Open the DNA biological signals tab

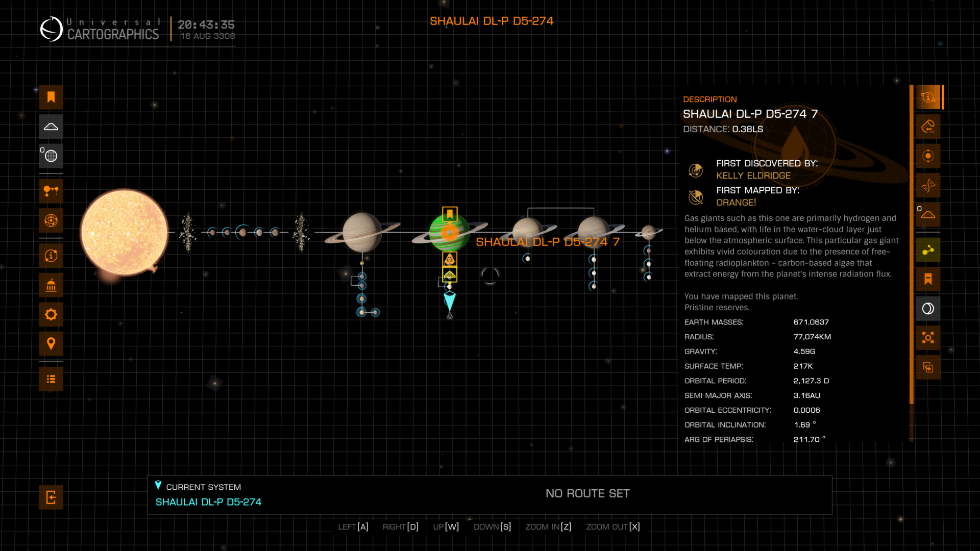(928, 185)
